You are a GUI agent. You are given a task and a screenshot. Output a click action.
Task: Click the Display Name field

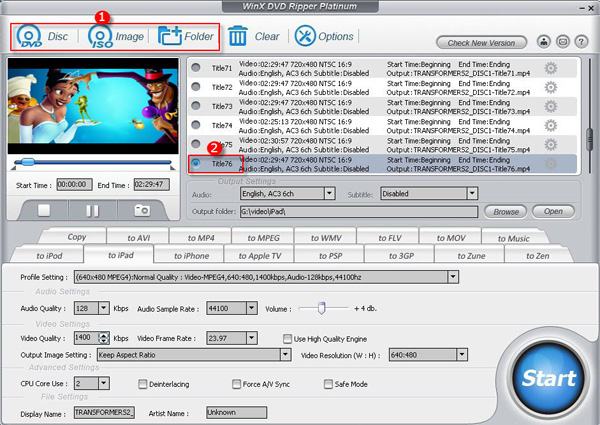104,412
